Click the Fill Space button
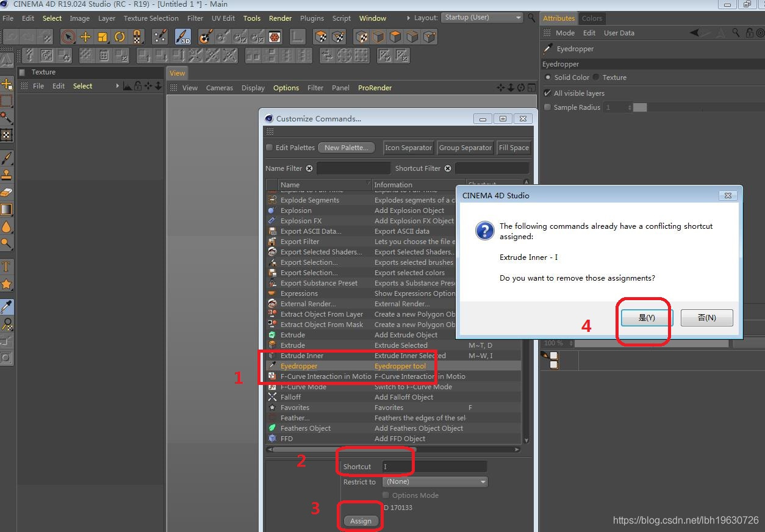Image resolution: width=765 pixels, height=532 pixels. coord(514,148)
